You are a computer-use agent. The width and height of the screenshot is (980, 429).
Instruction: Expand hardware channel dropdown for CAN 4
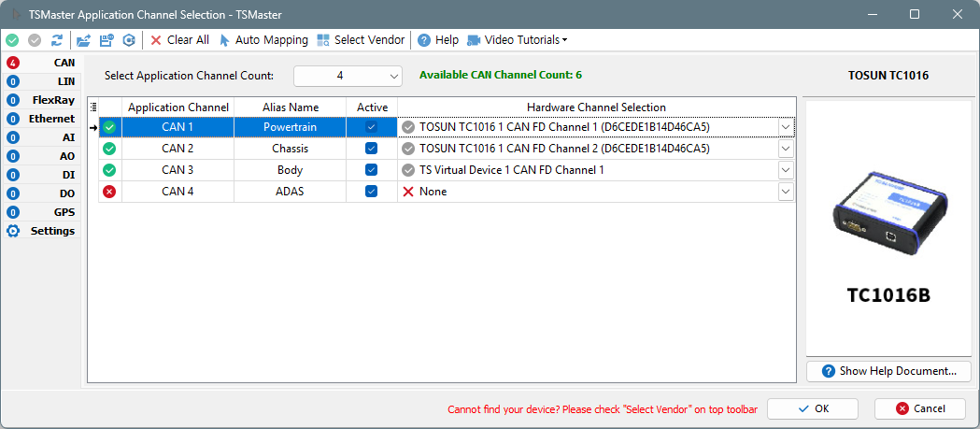pyautogui.click(x=786, y=192)
